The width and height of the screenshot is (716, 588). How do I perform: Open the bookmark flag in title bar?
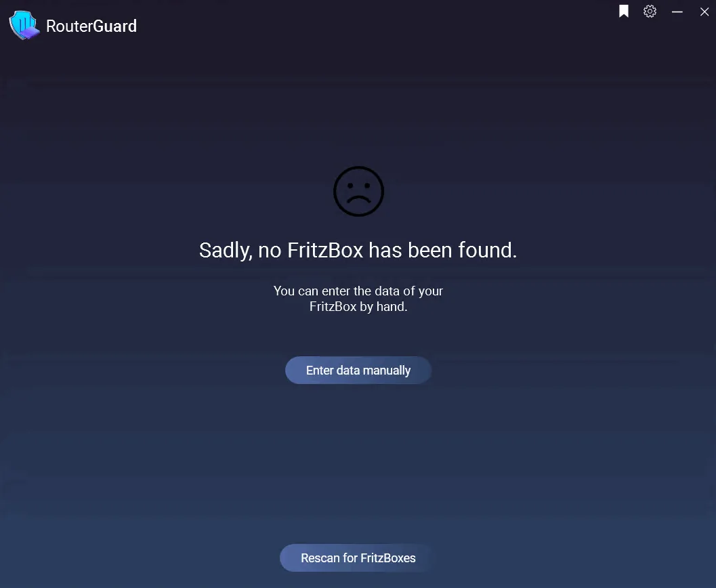point(624,12)
